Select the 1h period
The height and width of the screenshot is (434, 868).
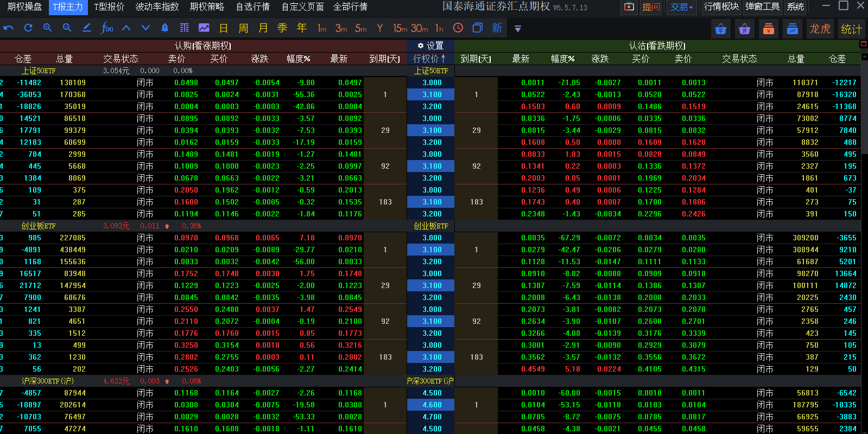(x=439, y=28)
